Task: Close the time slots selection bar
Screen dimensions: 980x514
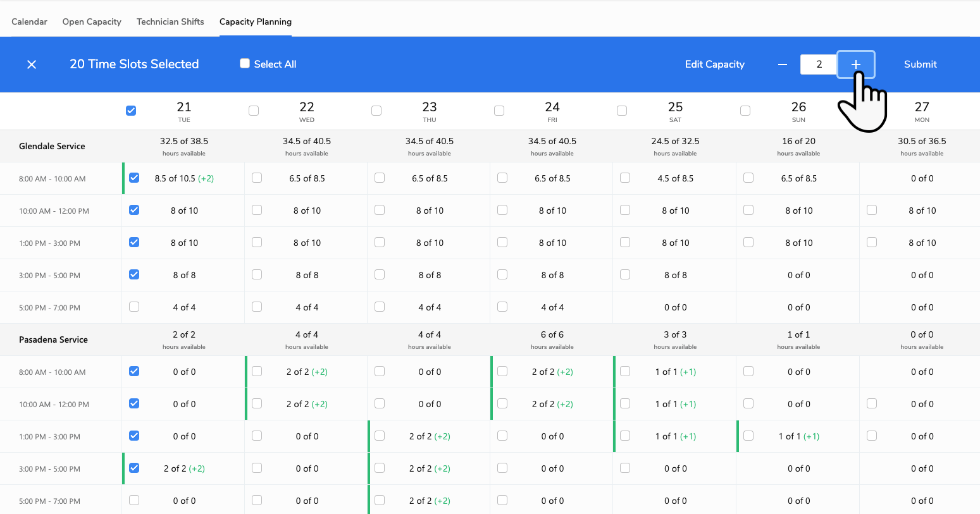Action: point(31,64)
